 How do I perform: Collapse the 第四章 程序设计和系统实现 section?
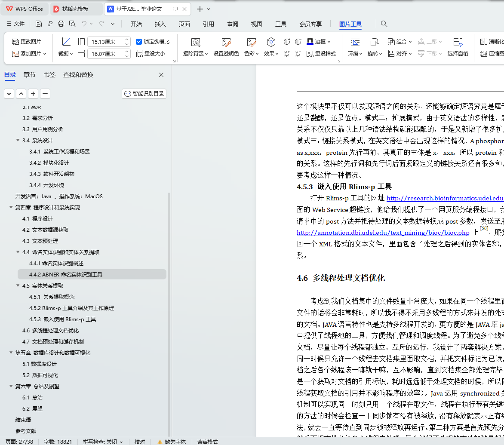pos(11,207)
